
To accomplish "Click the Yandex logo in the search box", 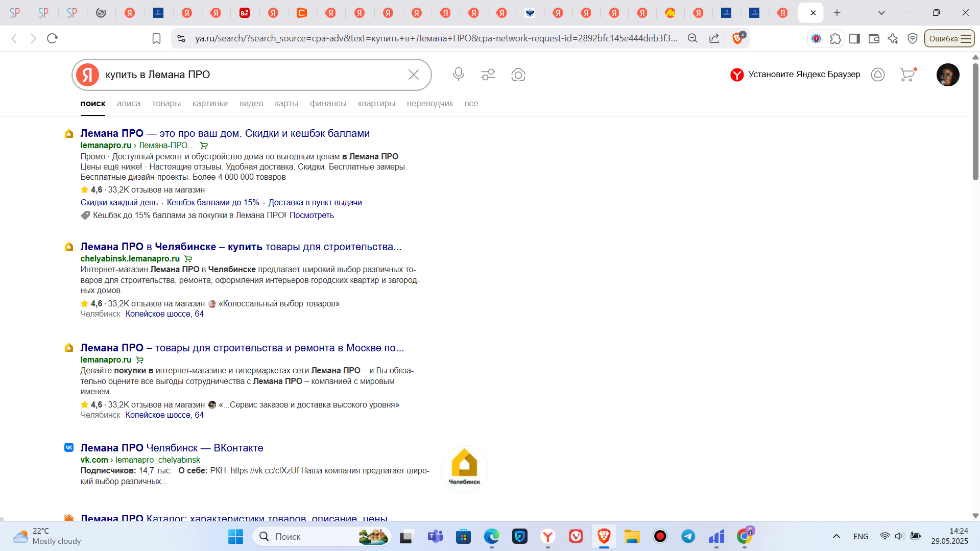I will pos(88,75).
